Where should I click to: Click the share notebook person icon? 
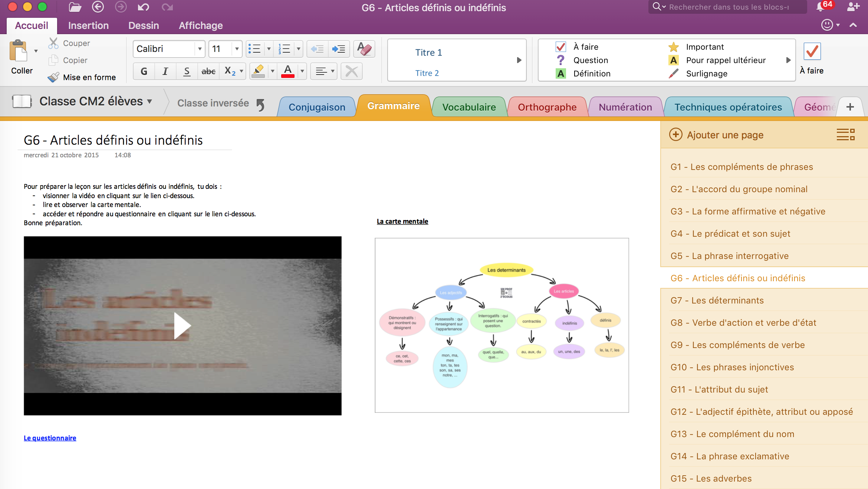(852, 7)
